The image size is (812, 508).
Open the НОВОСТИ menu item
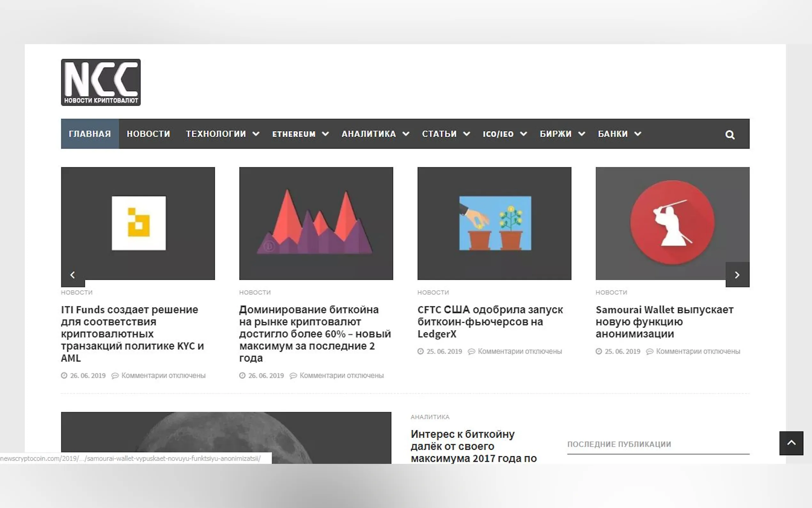(148, 134)
